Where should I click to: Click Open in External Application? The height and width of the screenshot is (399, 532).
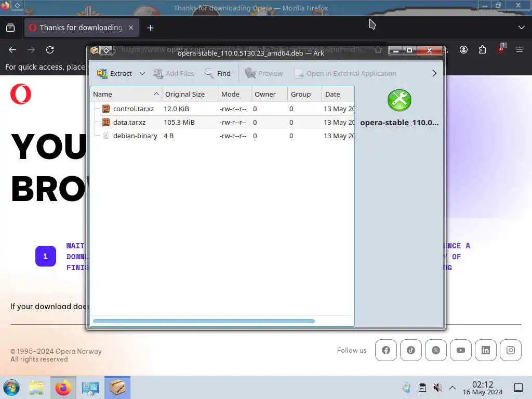point(345,73)
